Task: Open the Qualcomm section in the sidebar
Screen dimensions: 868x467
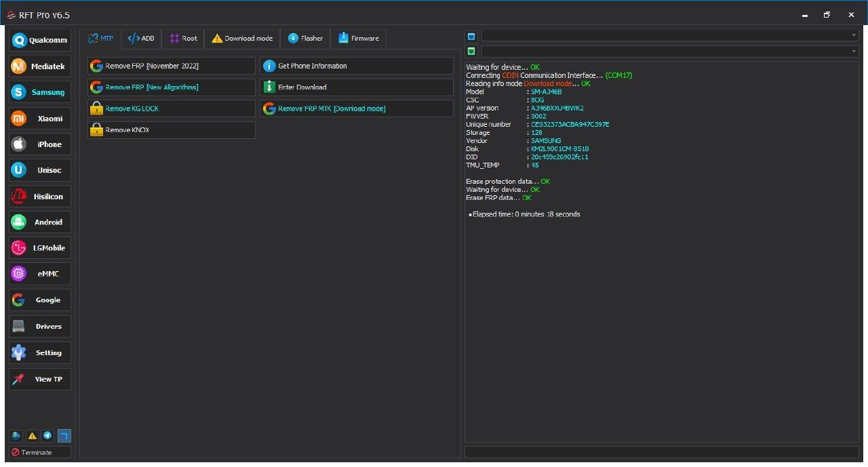Action: (x=40, y=40)
